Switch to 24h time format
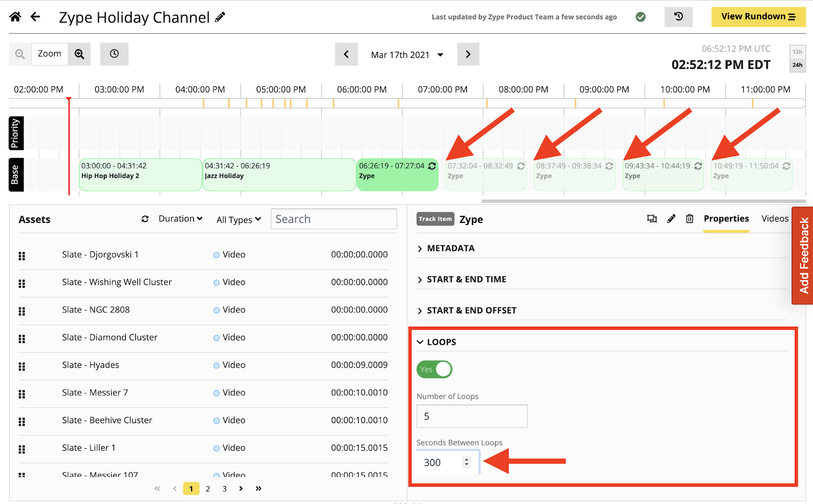This screenshot has height=504, width=813. click(x=798, y=65)
